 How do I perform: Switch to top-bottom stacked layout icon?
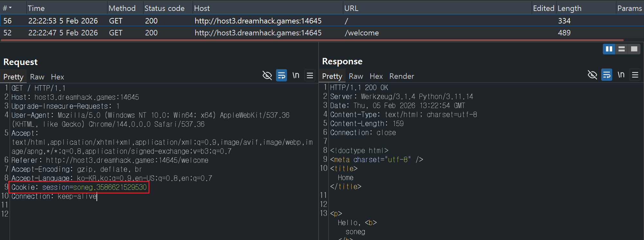tap(621, 49)
